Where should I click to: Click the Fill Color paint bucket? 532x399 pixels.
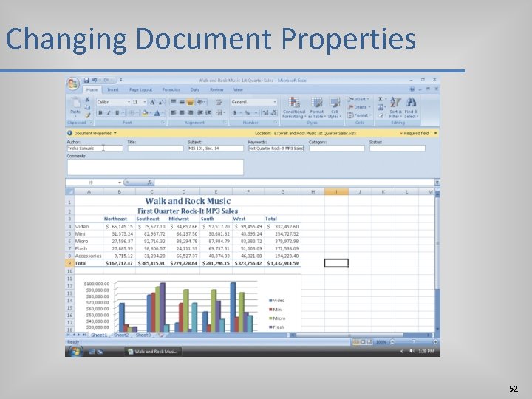tap(146, 112)
